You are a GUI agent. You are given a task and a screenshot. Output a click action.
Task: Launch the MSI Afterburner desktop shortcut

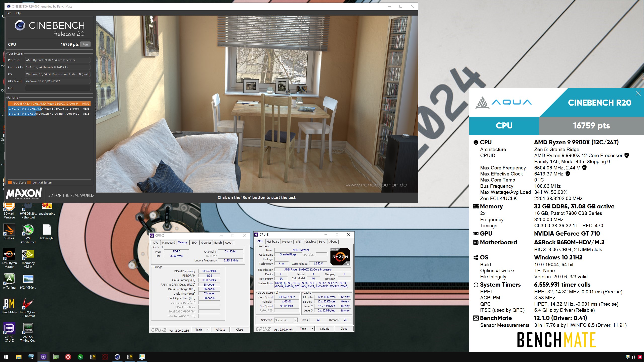(x=28, y=234)
